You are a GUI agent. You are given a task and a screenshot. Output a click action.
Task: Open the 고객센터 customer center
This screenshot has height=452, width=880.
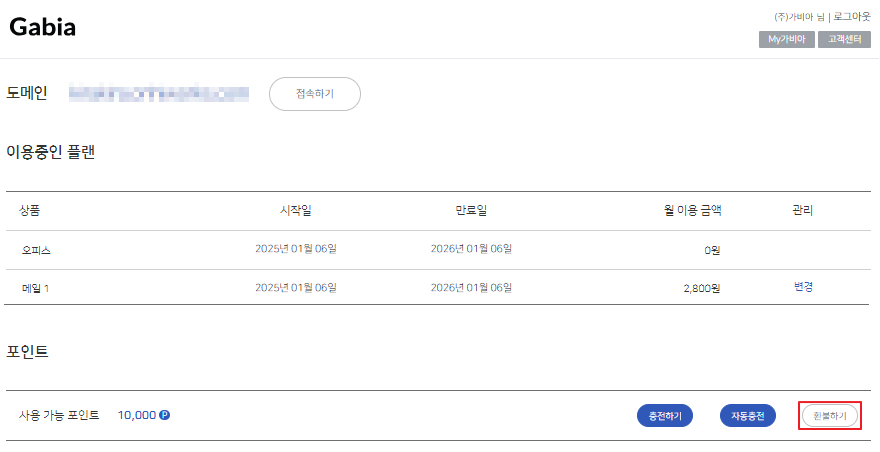pyautogui.click(x=844, y=40)
